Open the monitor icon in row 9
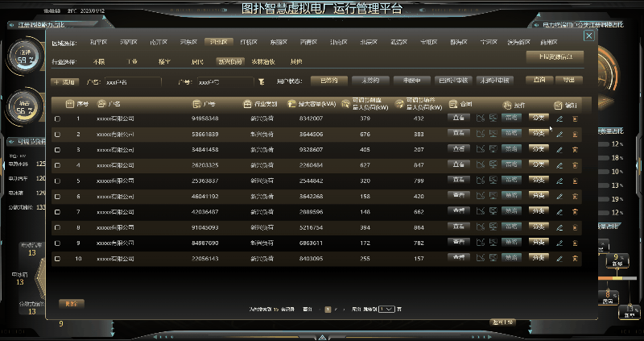The image size is (644, 341). click(x=493, y=243)
